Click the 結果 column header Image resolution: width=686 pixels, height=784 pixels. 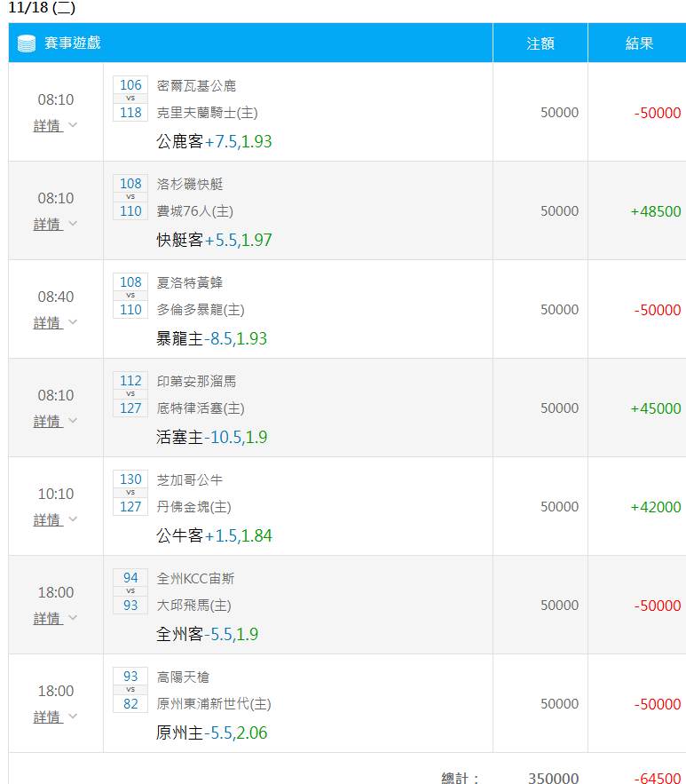(x=639, y=44)
